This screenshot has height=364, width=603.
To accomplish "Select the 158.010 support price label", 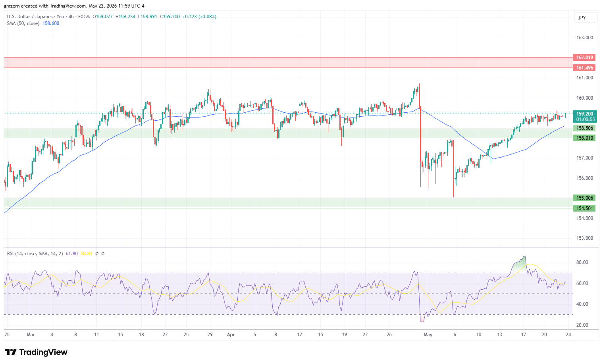I will (x=584, y=138).
